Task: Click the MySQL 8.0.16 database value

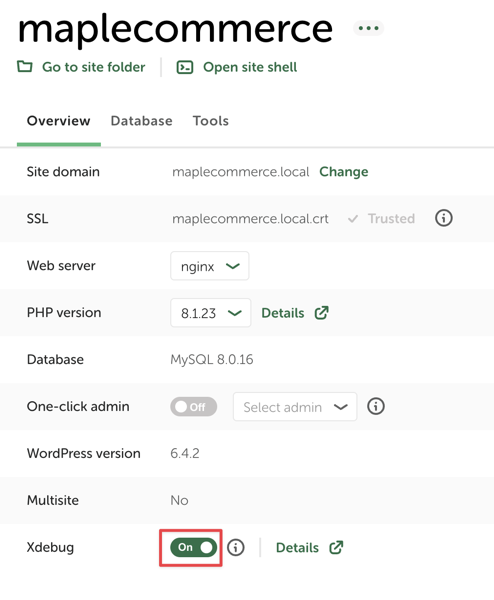Action: (212, 360)
